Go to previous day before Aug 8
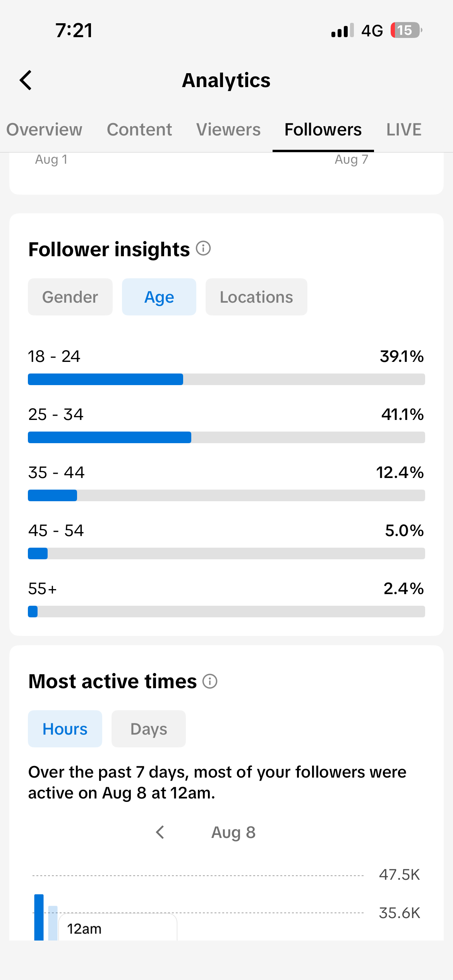 point(160,832)
